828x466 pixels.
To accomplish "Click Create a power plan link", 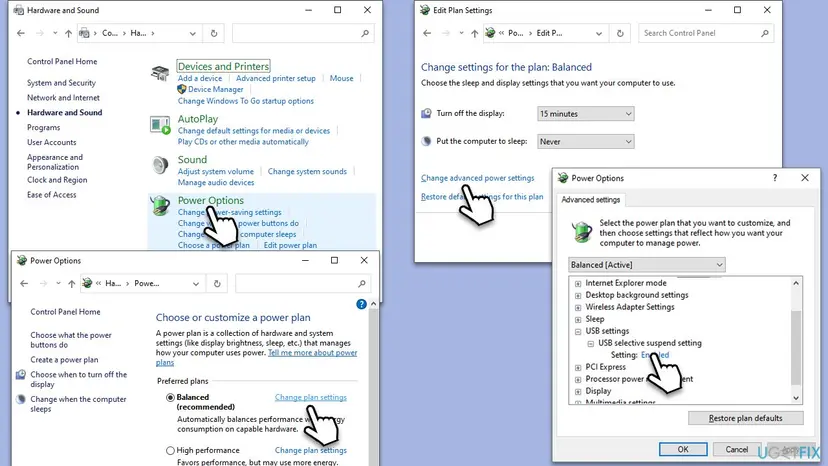I will coord(64,360).
